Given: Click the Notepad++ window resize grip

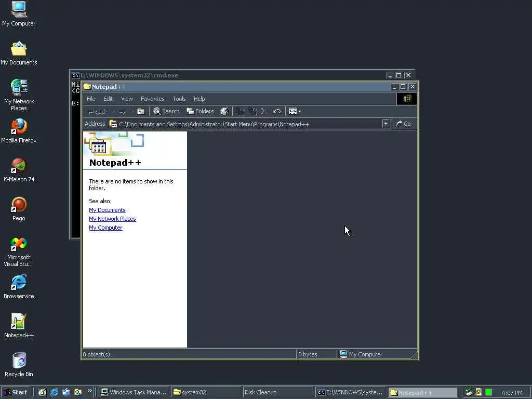Looking at the screenshot, I should click(x=414, y=355).
